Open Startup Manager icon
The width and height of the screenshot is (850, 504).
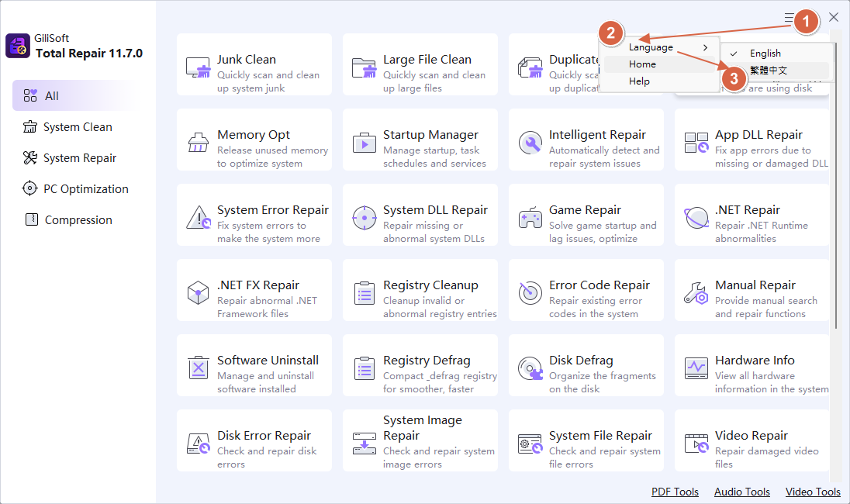click(364, 143)
